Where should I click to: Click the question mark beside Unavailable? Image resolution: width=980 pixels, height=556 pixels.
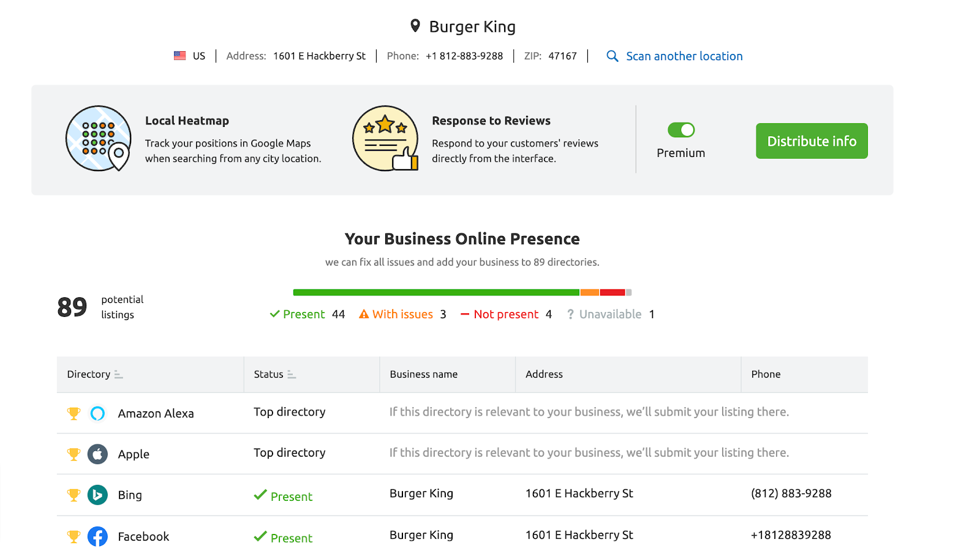tap(570, 314)
